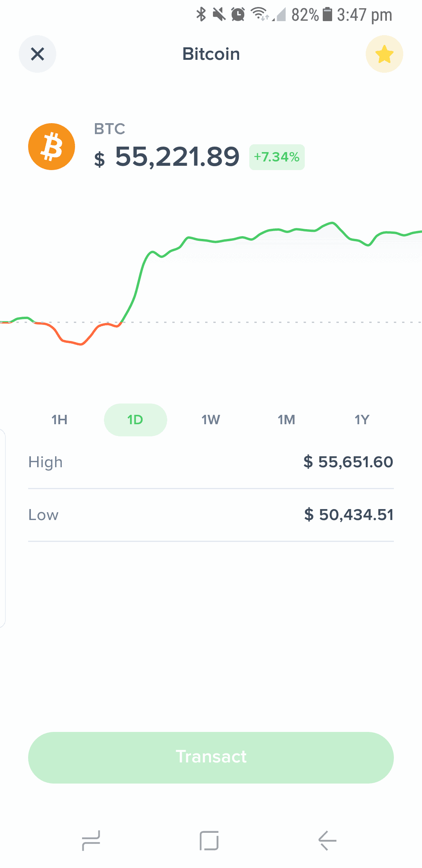The width and height of the screenshot is (422, 868).
Task: Toggle the favorite star for Bitcoin
Action: 384,54
